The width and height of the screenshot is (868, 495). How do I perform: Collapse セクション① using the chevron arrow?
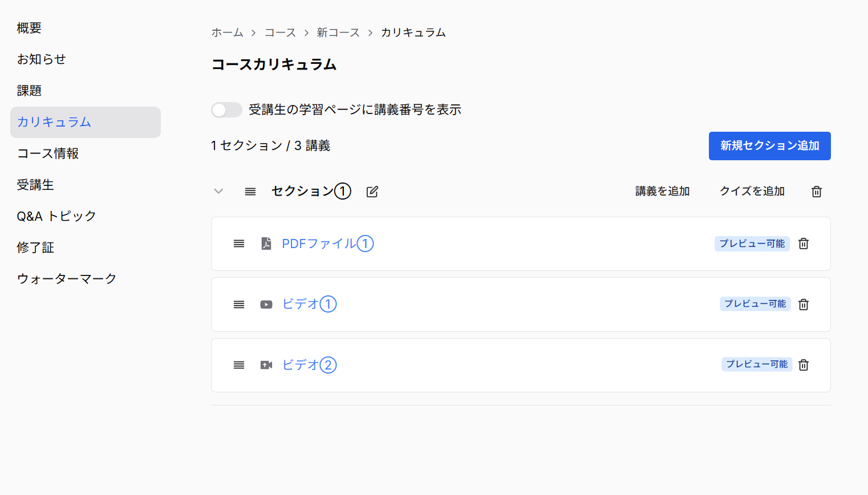[218, 191]
